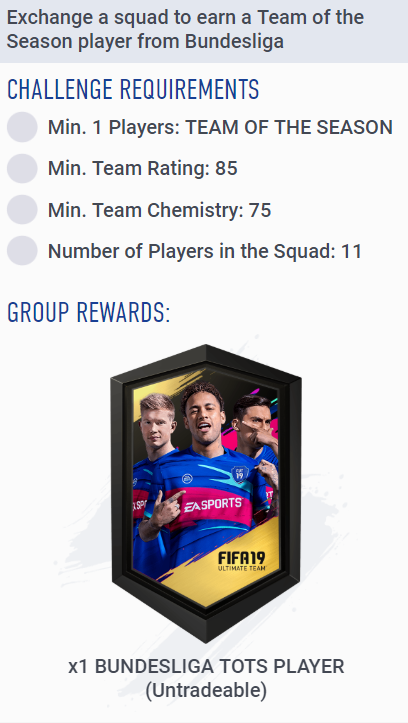The width and height of the screenshot is (408, 723).
Task: Click the 'Min. Team Chemistry: 75' text
Action: pos(160,210)
